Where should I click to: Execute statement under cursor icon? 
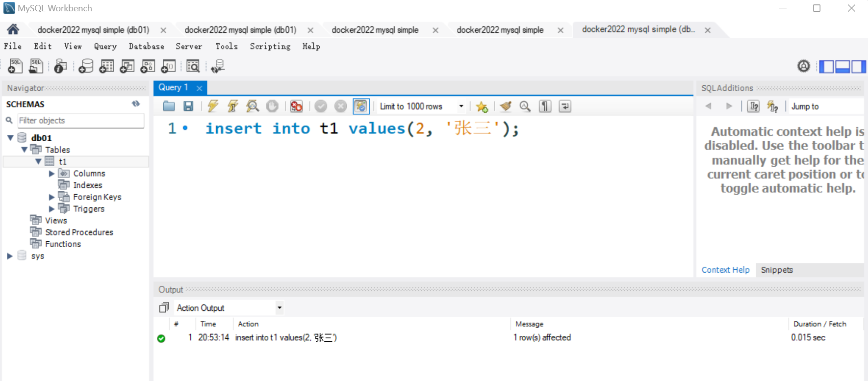[x=233, y=106]
